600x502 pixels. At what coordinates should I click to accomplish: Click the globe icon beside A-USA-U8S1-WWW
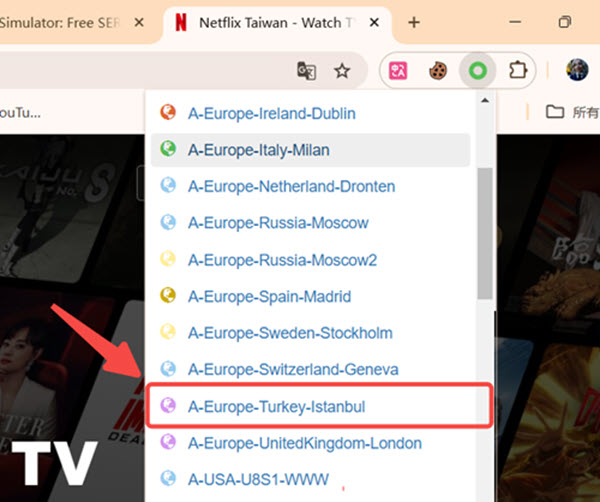pyautogui.click(x=168, y=478)
